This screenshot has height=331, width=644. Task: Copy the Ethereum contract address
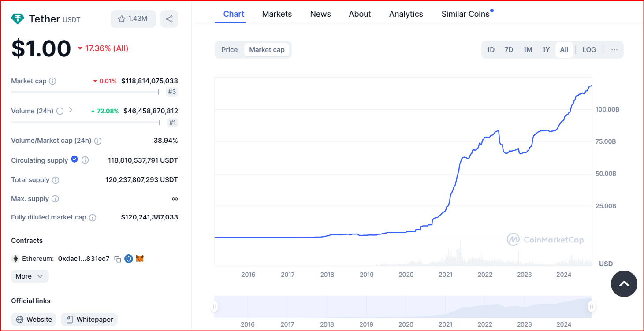118,259
